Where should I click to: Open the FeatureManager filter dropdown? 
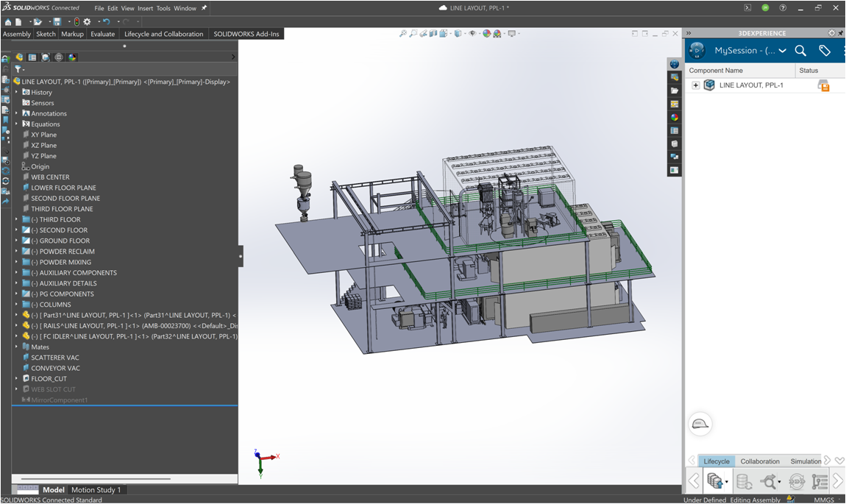pyautogui.click(x=23, y=68)
